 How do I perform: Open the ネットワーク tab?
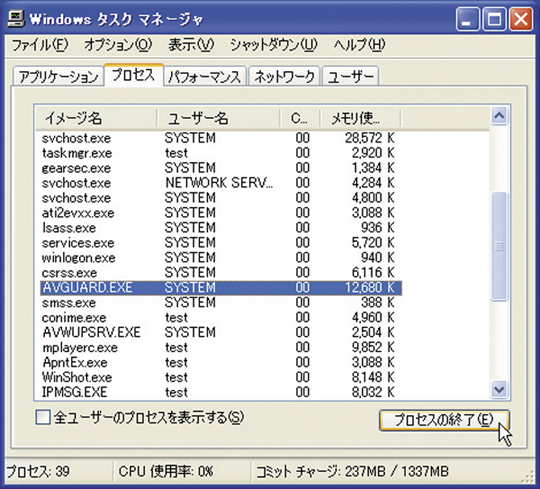tap(284, 76)
